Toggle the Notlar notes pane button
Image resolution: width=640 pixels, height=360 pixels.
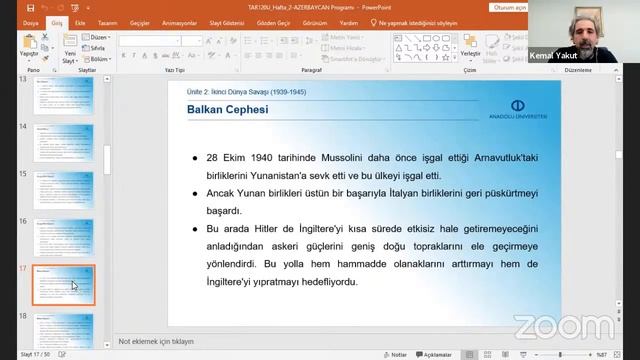click(395, 355)
